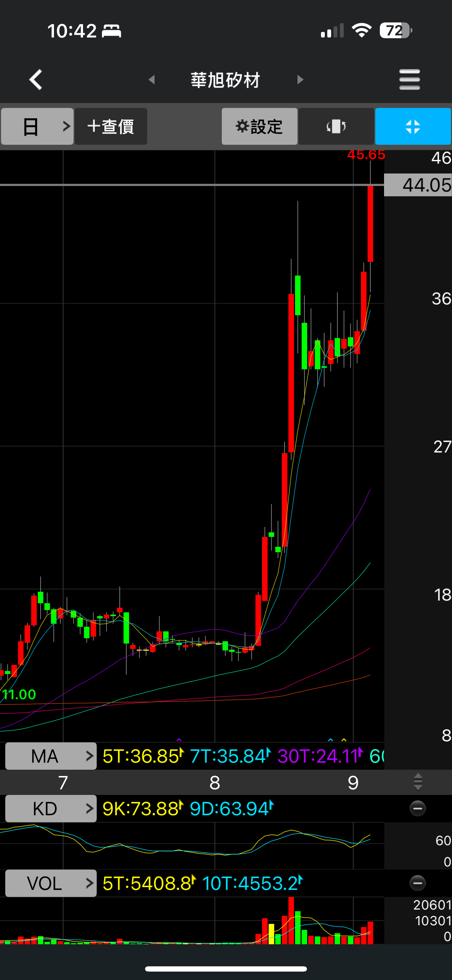
Task: Collapse the KD indicator panel
Action: [x=417, y=808]
